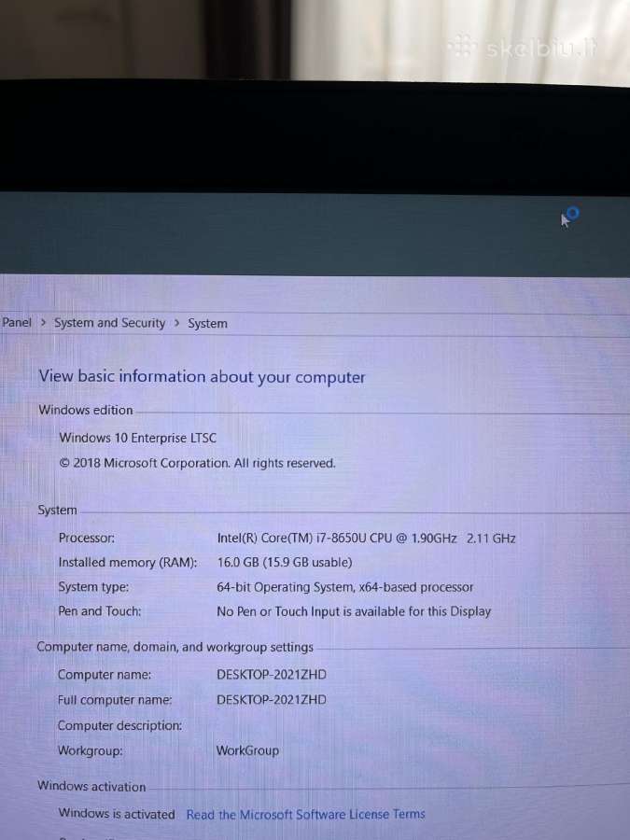Click the Windows is activated text

[x=117, y=813]
